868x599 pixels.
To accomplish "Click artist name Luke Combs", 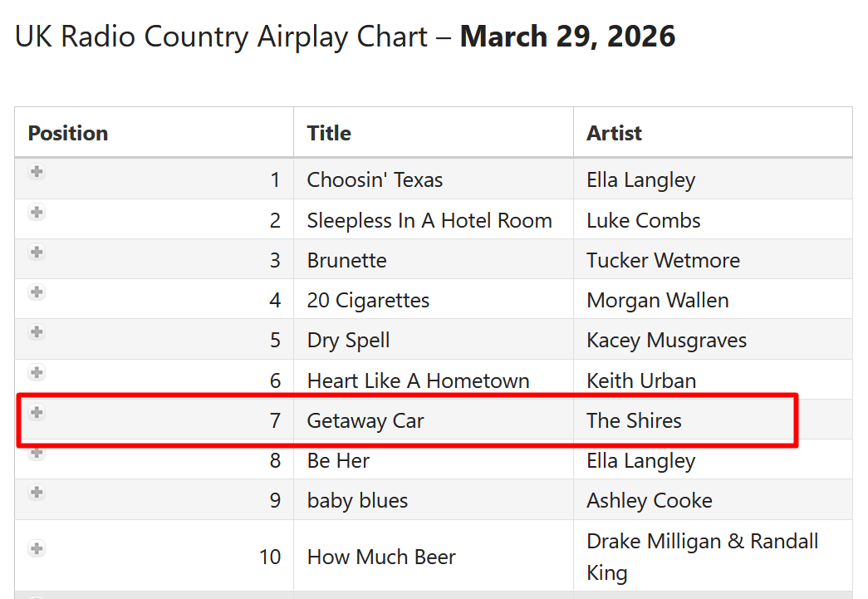I will [643, 220].
